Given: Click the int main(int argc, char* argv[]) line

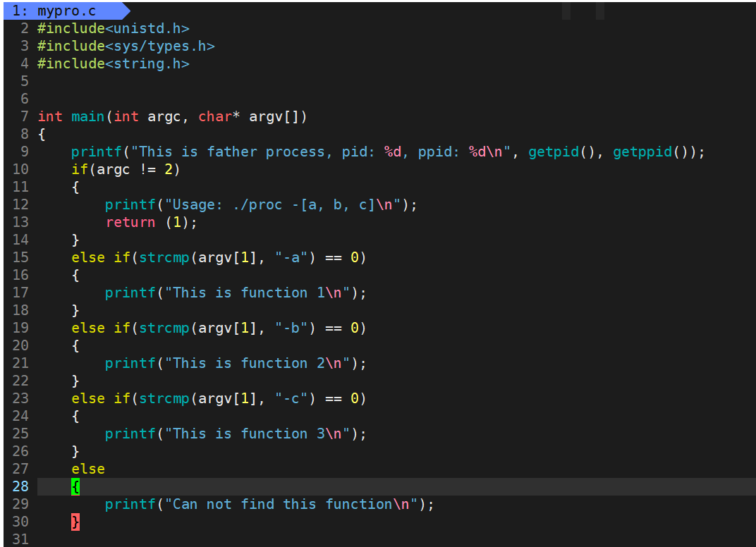Looking at the screenshot, I should [172, 116].
